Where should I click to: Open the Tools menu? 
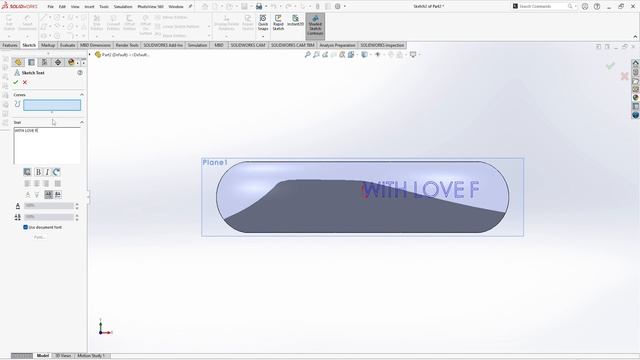104,7
